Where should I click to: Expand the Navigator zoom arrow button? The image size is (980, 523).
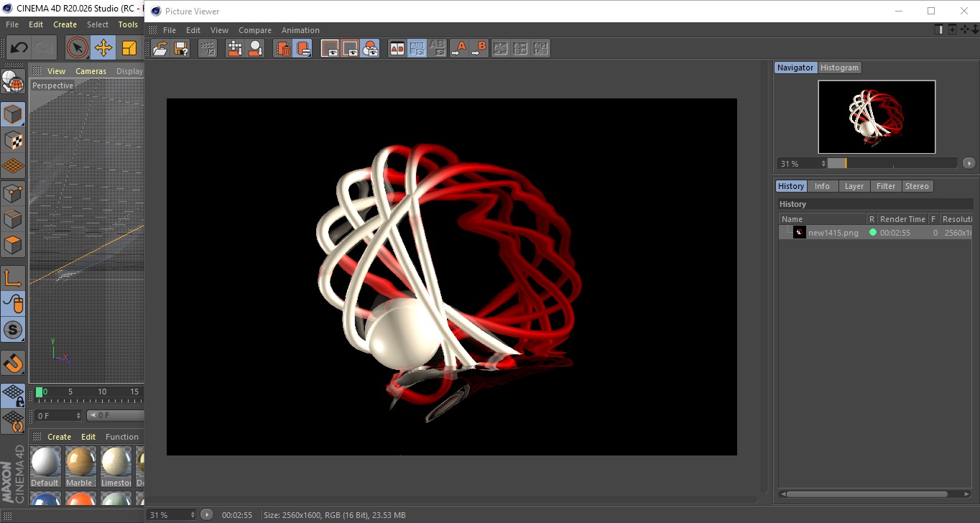coord(969,164)
